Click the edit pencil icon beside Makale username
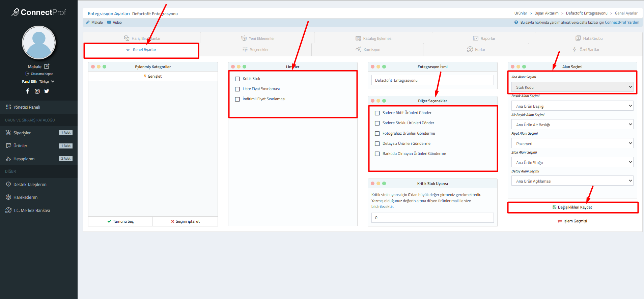Screen dimensions: 644x299 pos(47,66)
